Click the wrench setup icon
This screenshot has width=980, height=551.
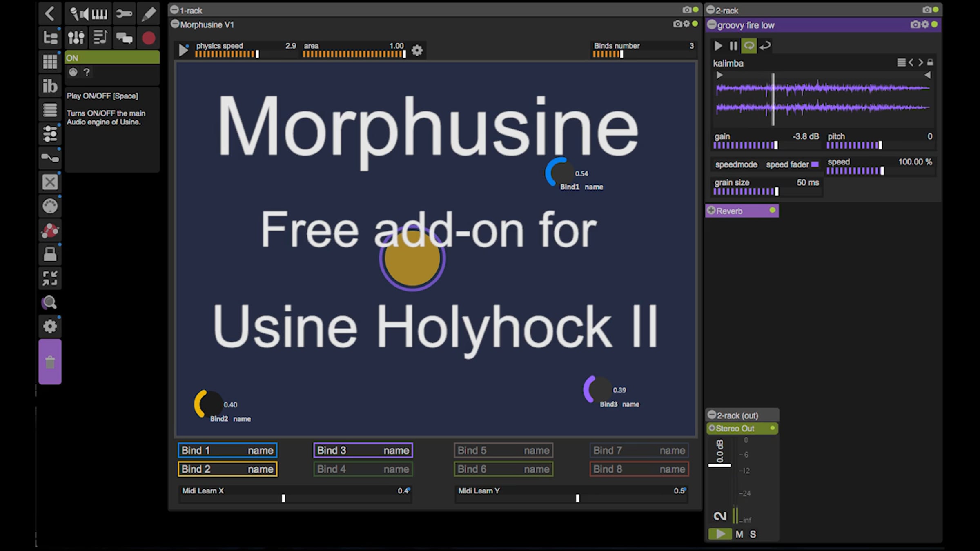point(124,14)
